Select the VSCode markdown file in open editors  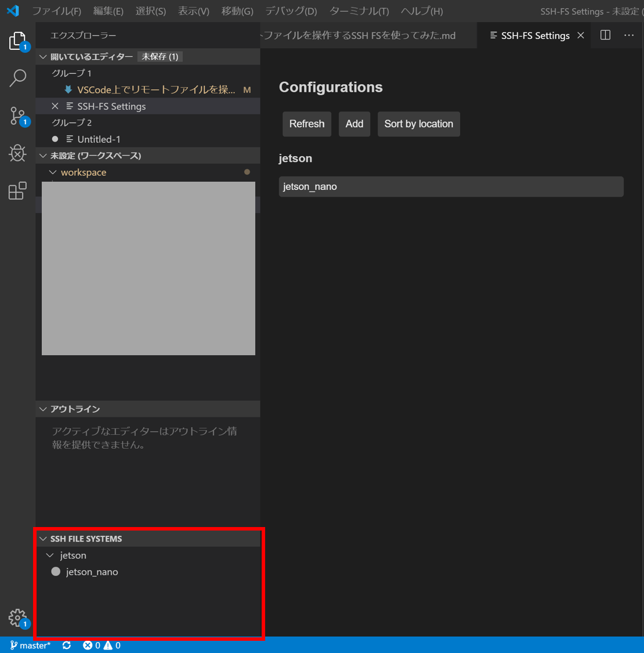pos(148,89)
